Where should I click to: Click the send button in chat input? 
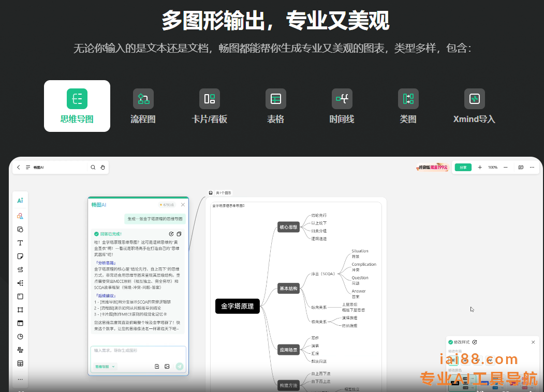[x=180, y=366]
